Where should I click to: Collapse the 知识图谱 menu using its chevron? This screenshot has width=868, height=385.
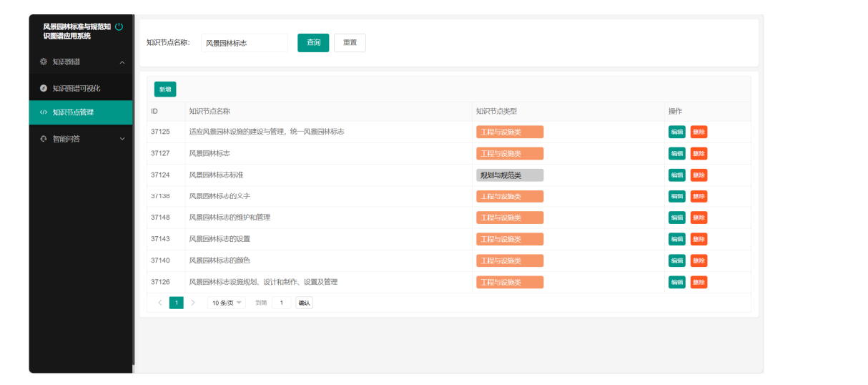[122, 63]
